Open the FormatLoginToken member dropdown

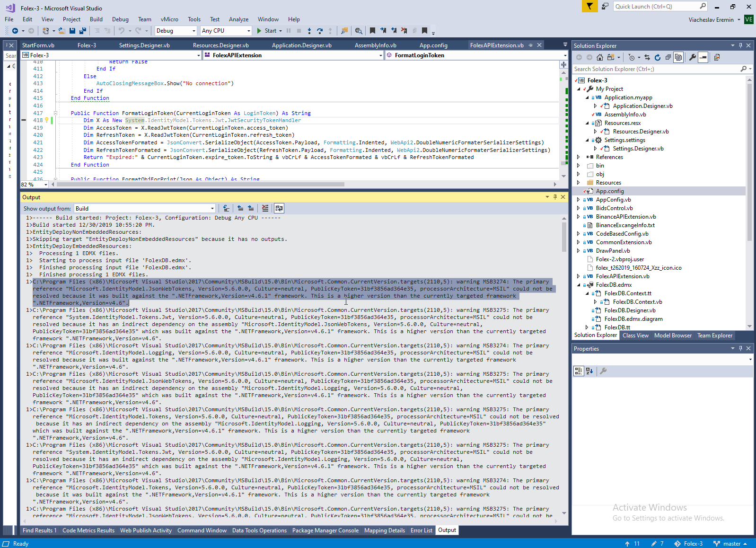(x=476, y=55)
